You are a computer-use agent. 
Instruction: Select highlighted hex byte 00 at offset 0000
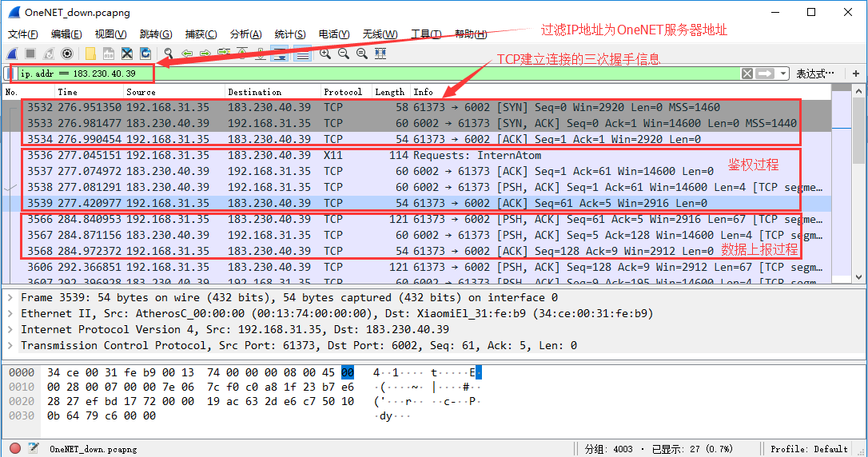point(348,372)
